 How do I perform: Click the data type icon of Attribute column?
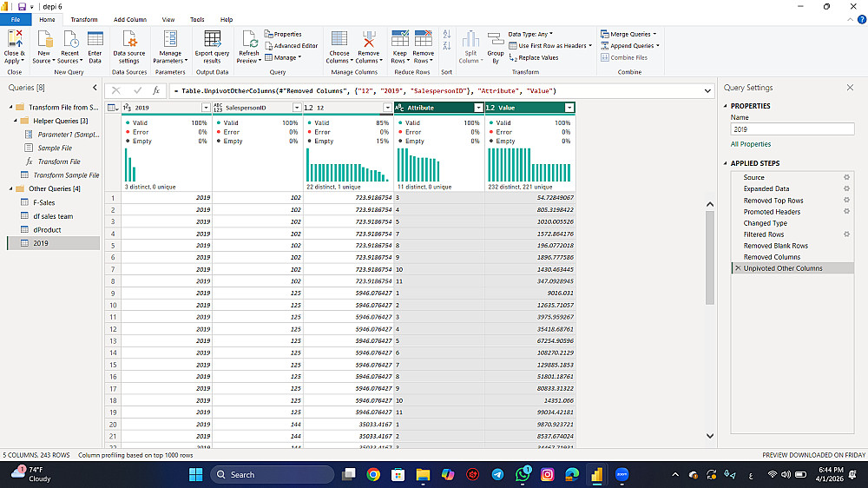tap(400, 108)
